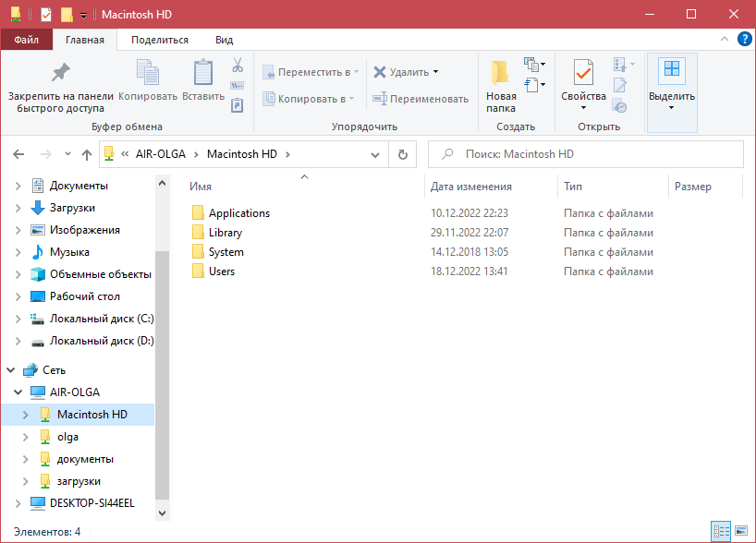Switch to large icons view in status bar

pyautogui.click(x=740, y=532)
